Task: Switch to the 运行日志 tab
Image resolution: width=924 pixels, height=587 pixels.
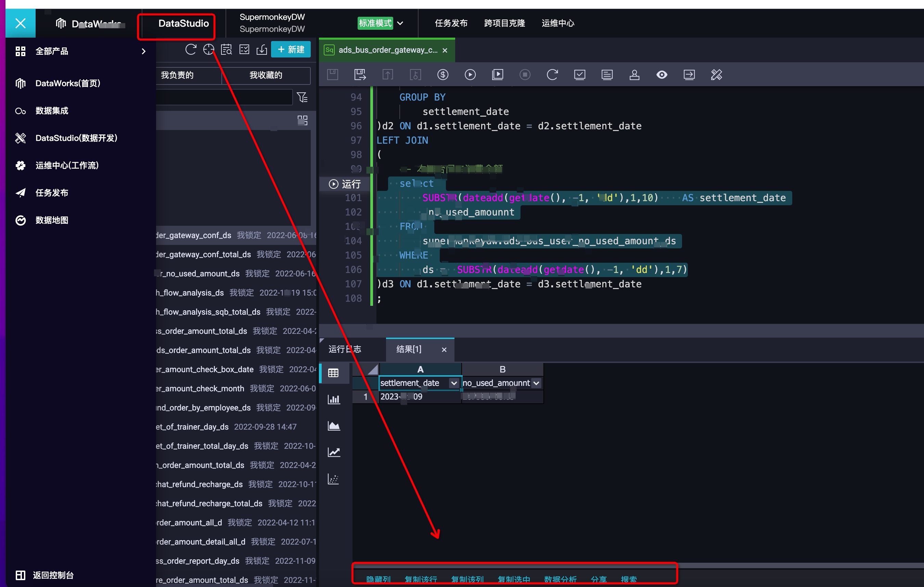Action: point(345,349)
